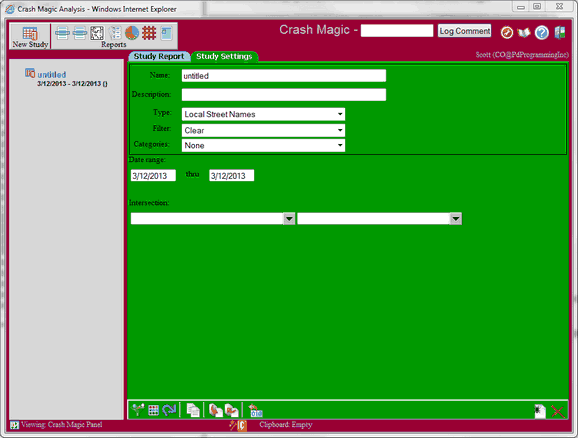
Task: Click the filter funnel icon in the bottom toolbar
Action: pos(137,410)
